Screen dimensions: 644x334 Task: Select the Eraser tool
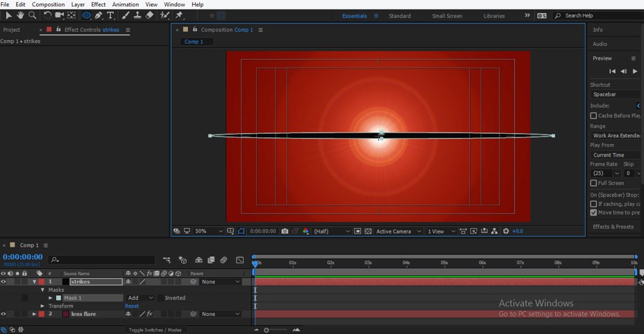(149, 16)
